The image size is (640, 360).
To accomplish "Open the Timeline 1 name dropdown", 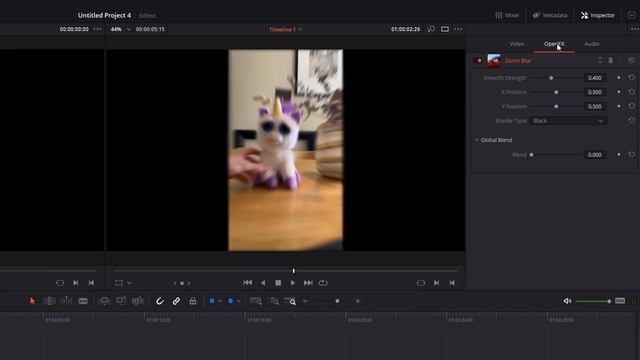I will click(x=286, y=29).
